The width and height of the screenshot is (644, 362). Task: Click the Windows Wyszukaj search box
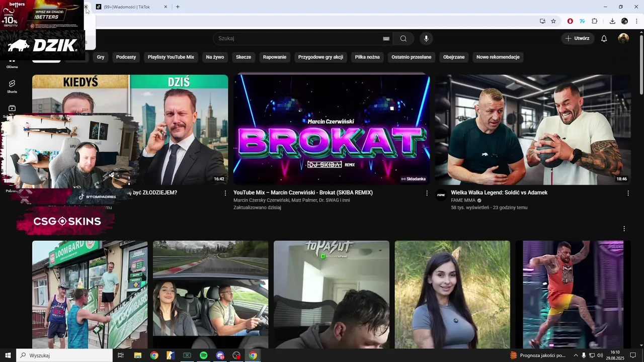click(64, 355)
